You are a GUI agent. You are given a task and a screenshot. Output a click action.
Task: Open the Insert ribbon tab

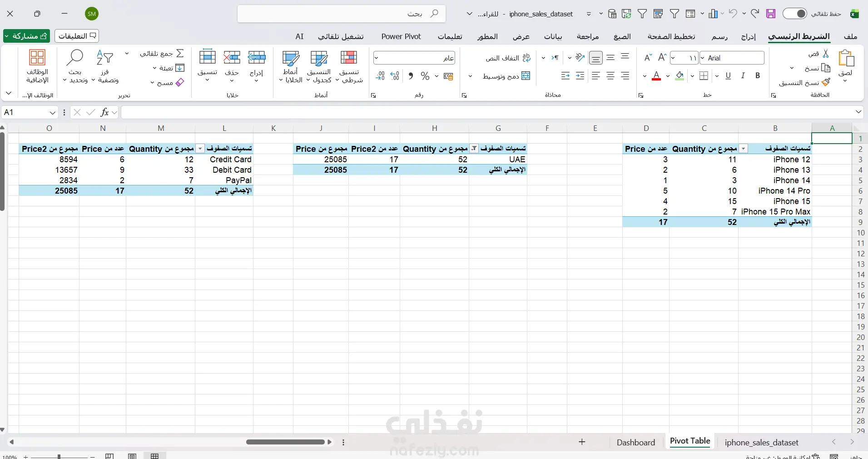(x=749, y=36)
